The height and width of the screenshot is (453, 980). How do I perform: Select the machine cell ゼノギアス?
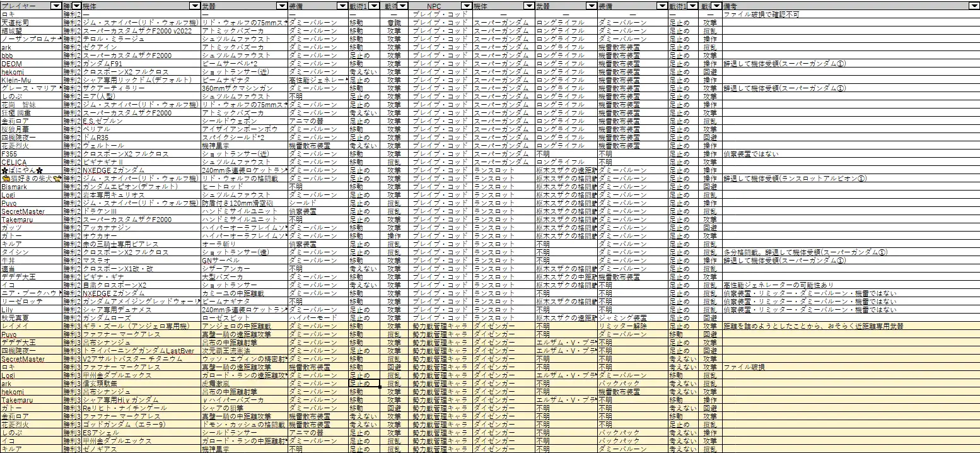[141, 449]
